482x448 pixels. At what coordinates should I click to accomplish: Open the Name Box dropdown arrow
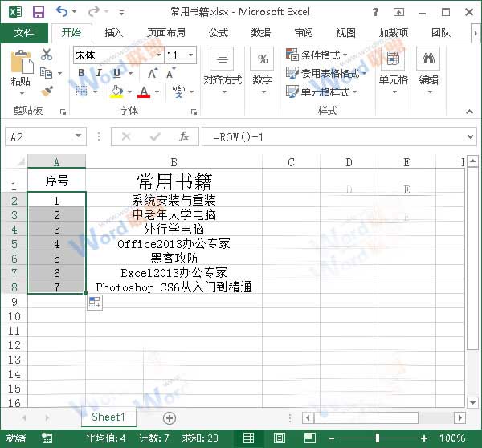click(78, 137)
